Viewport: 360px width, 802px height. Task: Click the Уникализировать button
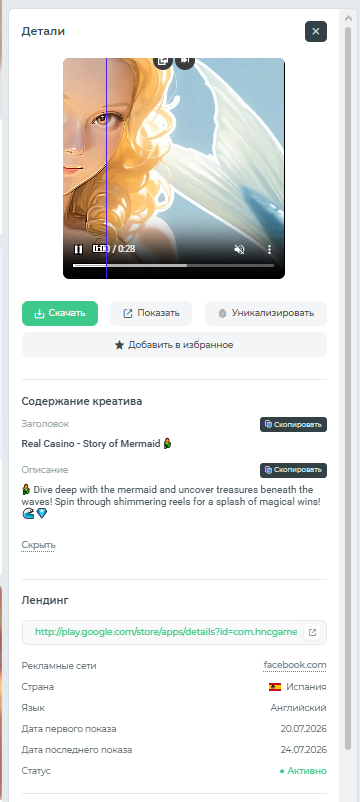point(266,314)
